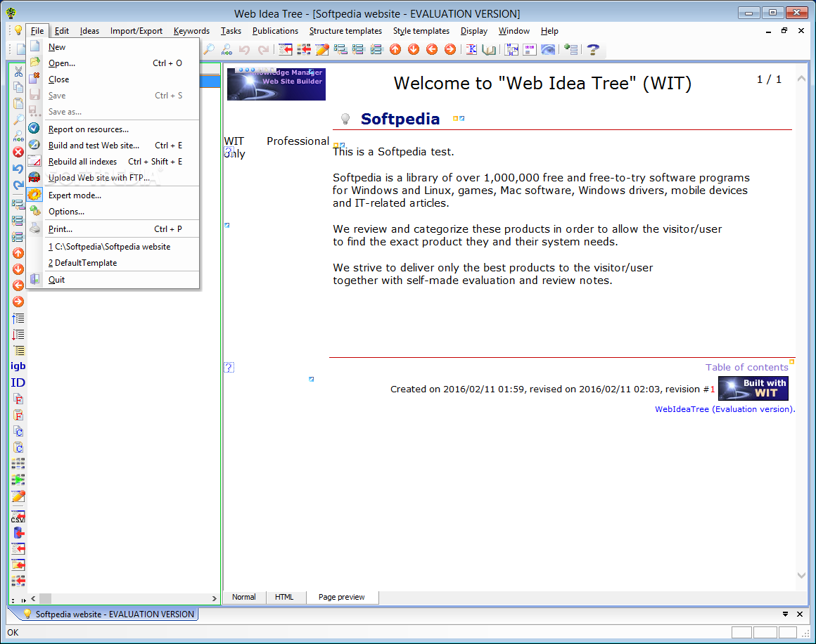The height and width of the screenshot is (644, 816).
Task: Click the lightbulb icon beside Softpedia heading
Action: click(x=345, y=119)
